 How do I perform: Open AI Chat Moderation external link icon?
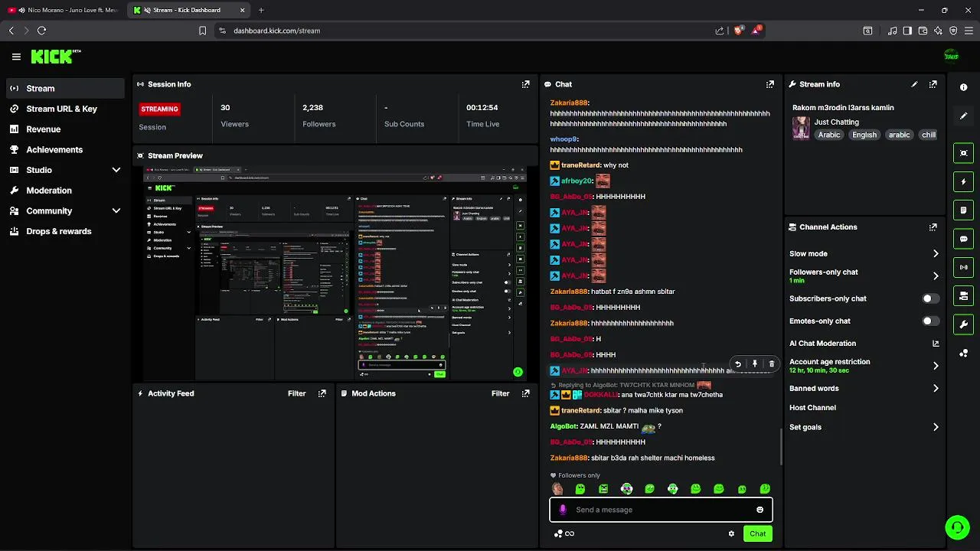click(936, 344)
